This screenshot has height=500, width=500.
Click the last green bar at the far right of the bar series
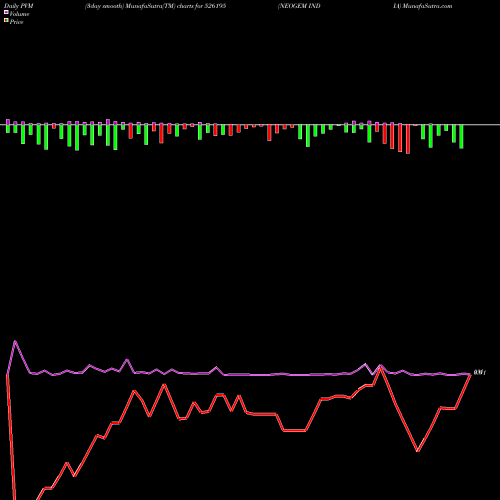pyautogui.click(x=461, y=137)
